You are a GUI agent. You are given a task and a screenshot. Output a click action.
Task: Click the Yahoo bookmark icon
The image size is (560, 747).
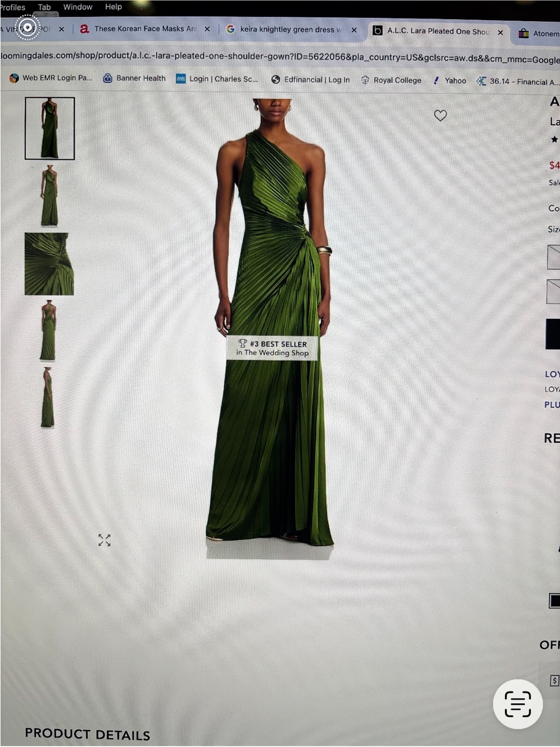436,81
